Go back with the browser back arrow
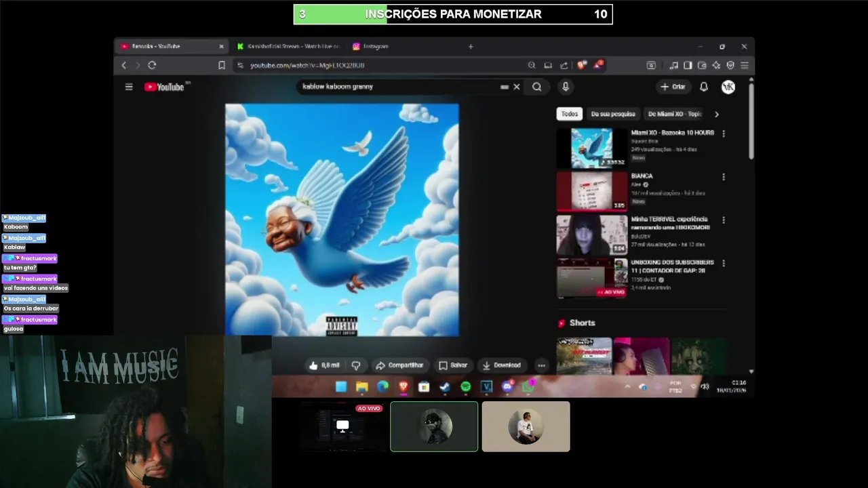This screenshot has width=868, height=488. tap(123, 65)
